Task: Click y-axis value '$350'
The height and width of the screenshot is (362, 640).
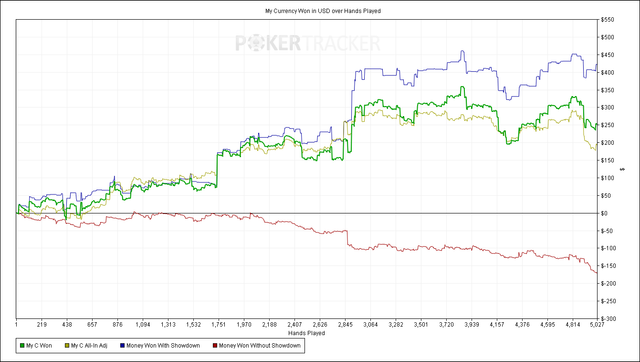Action: (607, 90)
